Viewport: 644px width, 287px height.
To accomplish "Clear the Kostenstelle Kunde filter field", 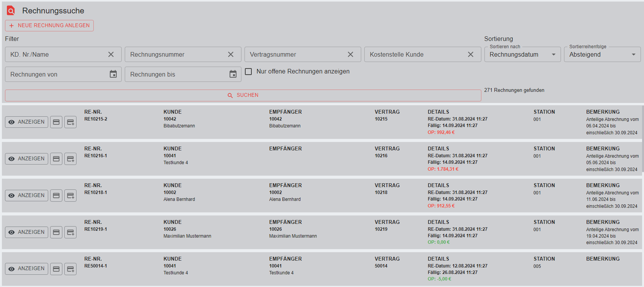I will 471,54.
